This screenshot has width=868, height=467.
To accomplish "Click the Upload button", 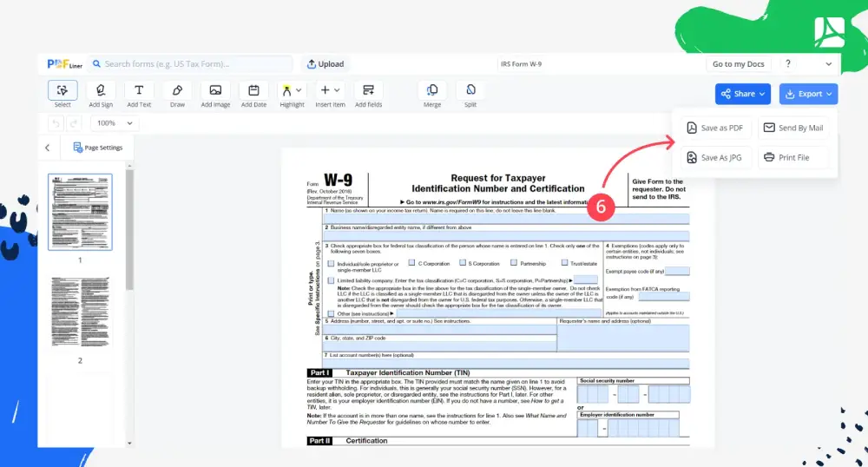I will 325,64.
